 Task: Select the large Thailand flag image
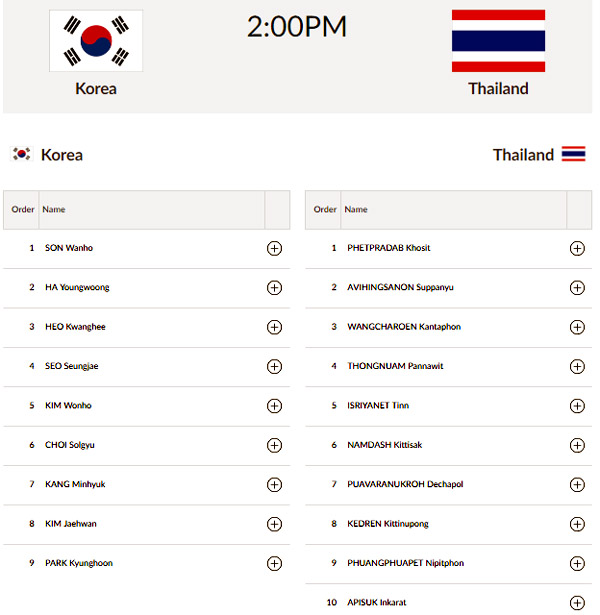[498, 41]
